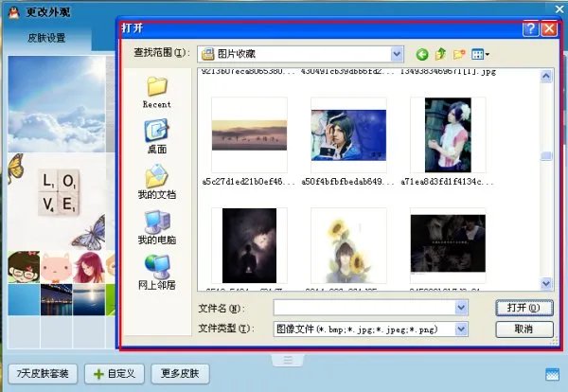Select the dark silhouette image thumbnail
Image resolution: width=568 pixels, height=392 pixels.
(249, 245)
